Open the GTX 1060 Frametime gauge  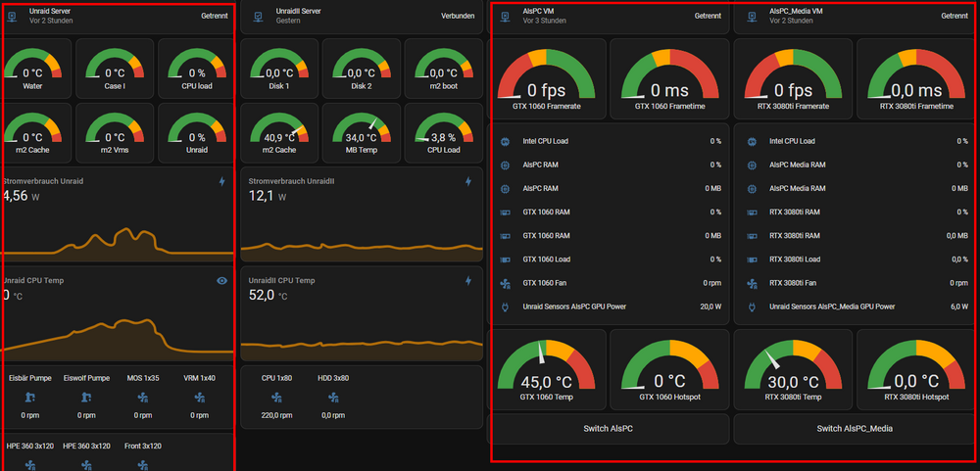tap(669, 78)
